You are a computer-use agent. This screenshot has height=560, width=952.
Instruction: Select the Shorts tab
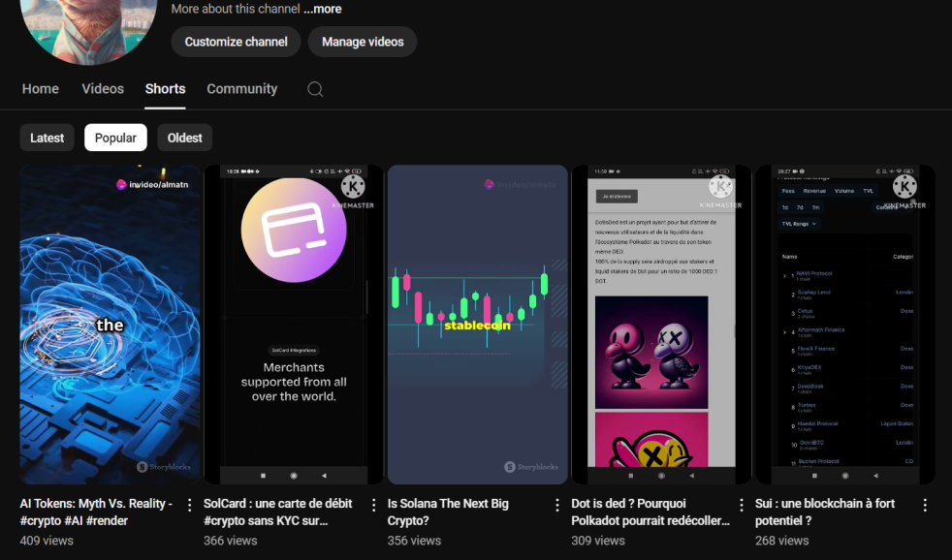point(165,88)
